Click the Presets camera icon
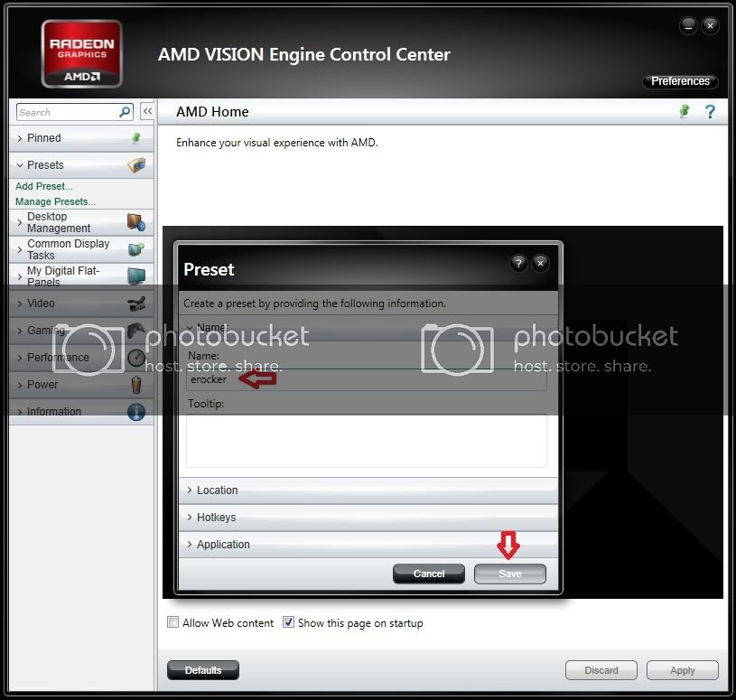The width and height of the screenshot is (736, 700). pyautogui.click(x=136, y=165)
